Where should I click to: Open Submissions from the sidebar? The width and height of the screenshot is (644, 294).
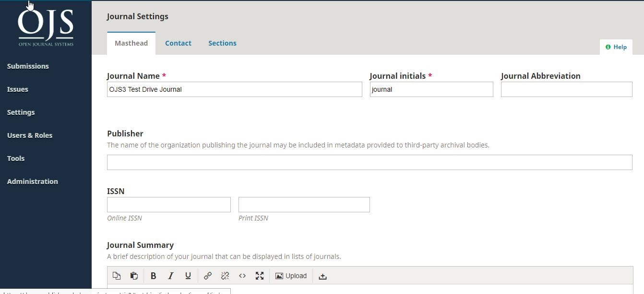pyautogui.click(x=28, y=66)
